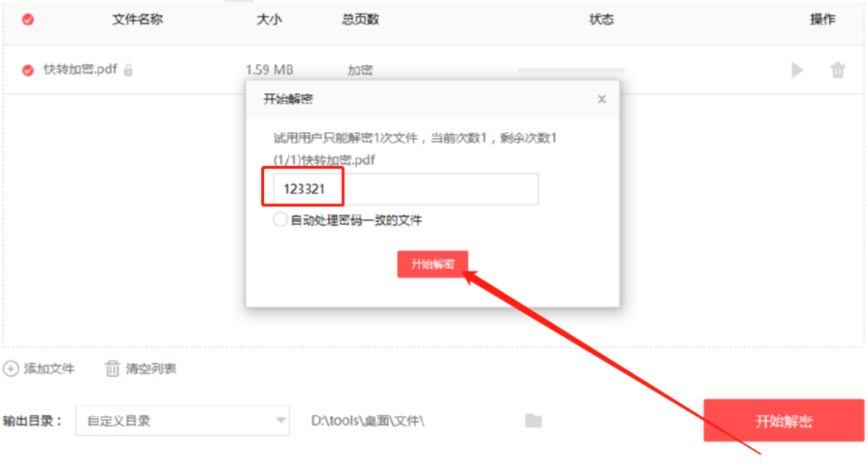Click the play icon for 快转加密.pdf row
Viewport: 868px width, 474px height.
[797, 70]
